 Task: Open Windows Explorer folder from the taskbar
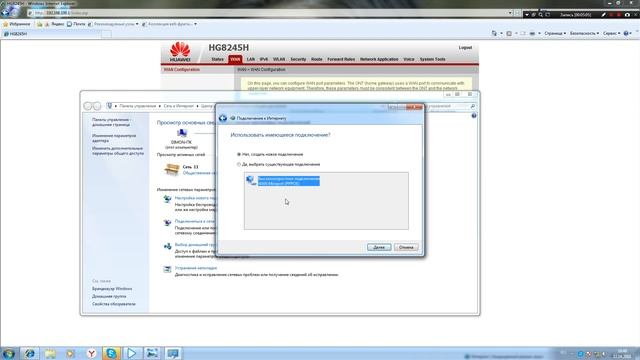click(50, 353)
